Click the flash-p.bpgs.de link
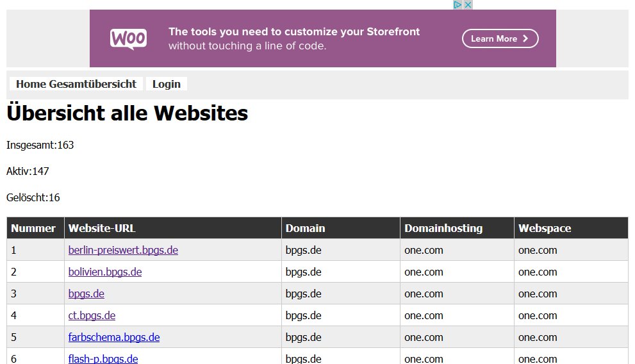The width and height of the screenshot is (635, 364). pos(103,358)
